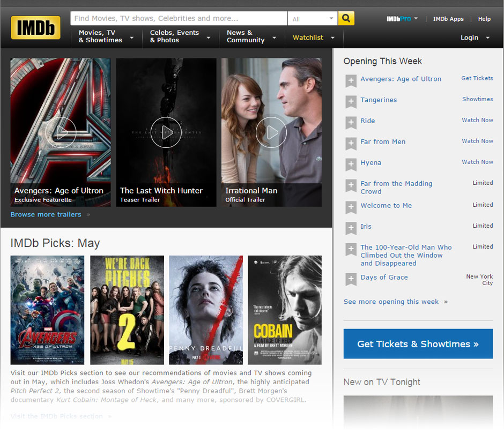The width and height of the screenshot is (504, 434).
Task: Expand the IMDbPro dropdown arrow
Action: [x=416, y=18]
